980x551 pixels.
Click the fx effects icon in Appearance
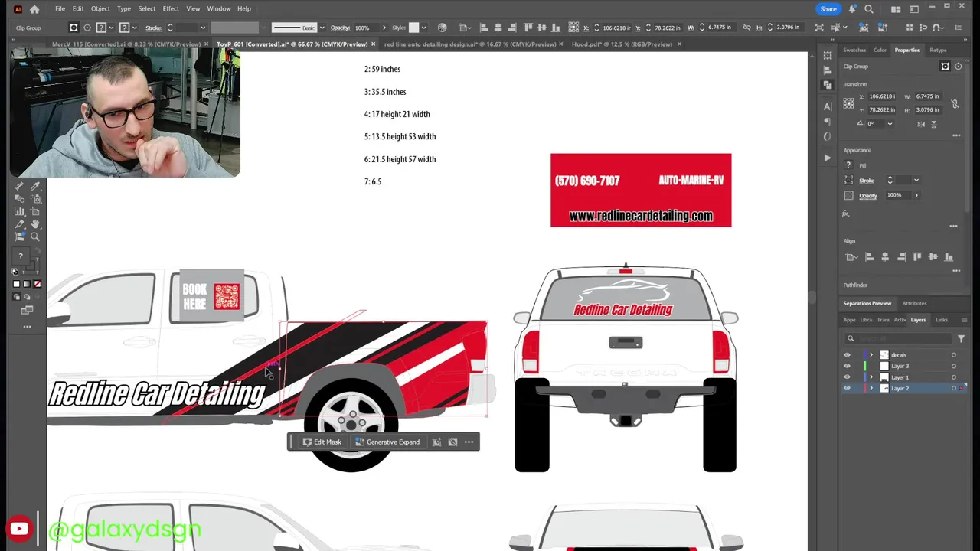coord(846,214)
